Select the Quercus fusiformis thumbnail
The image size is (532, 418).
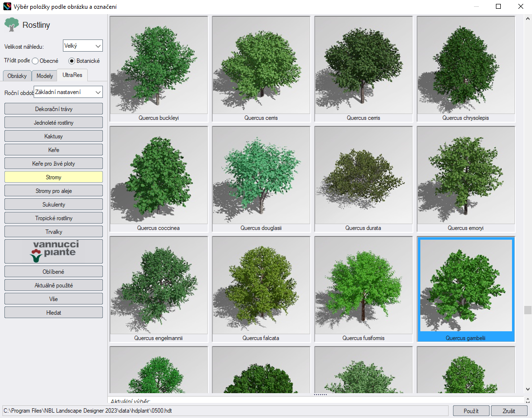(363, 289)
